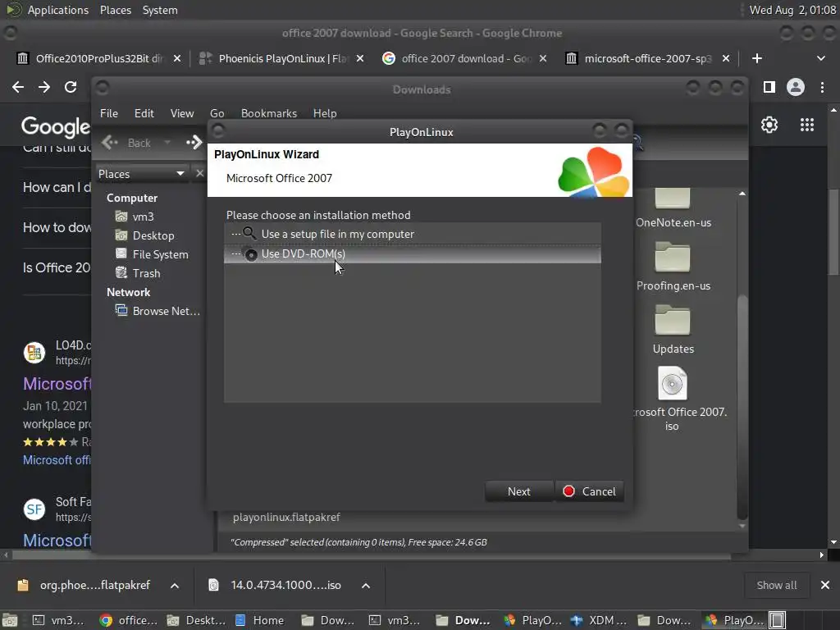Close the Places sidebar pane
840x630 pixels.
click(x=199, y=173)
